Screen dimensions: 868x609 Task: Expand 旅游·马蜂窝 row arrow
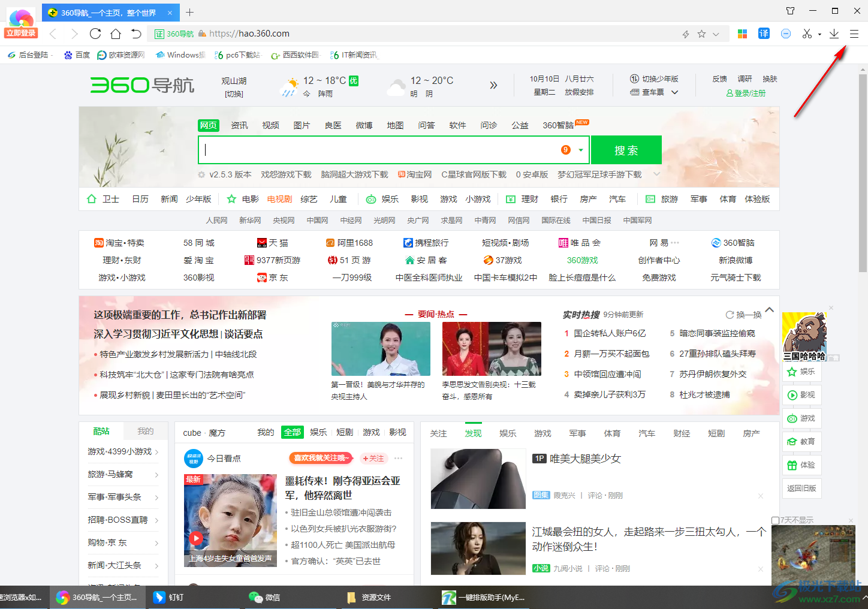(157, 475)
